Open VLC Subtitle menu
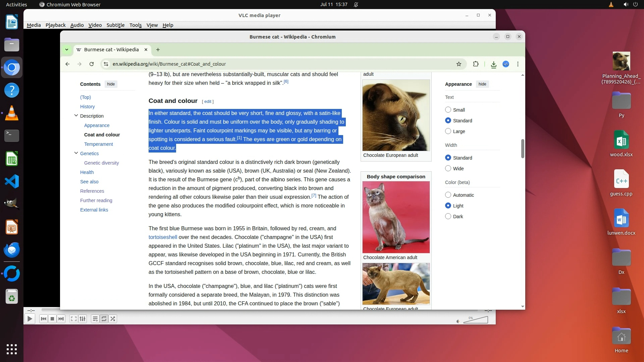 click(115, 25)
